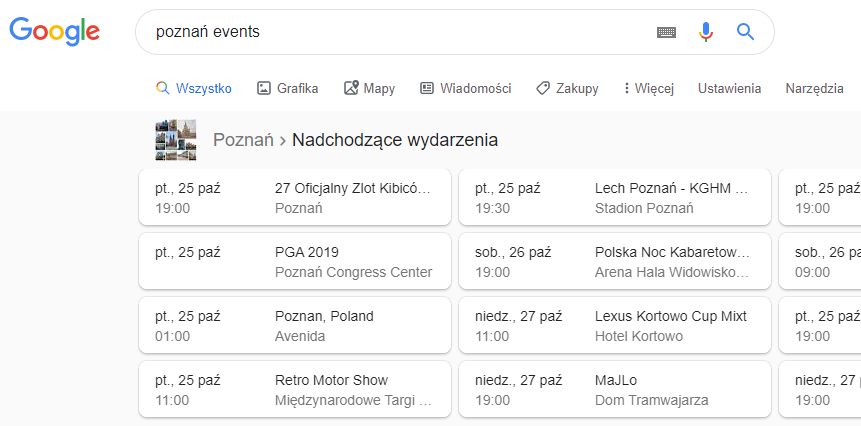Switch to the Mapy tab

point(369,88)
